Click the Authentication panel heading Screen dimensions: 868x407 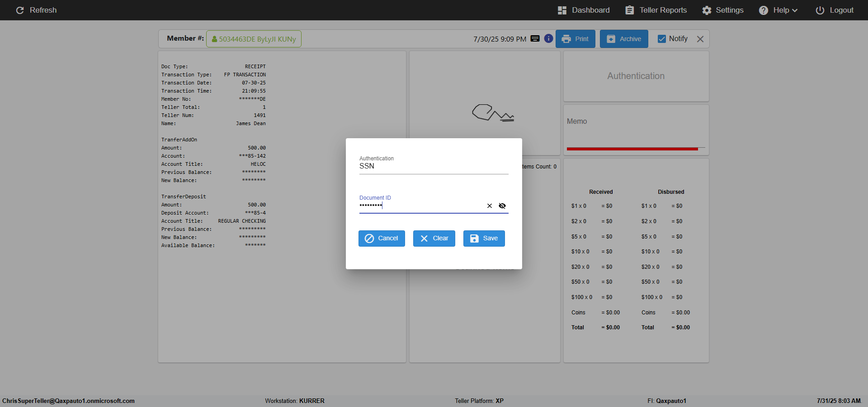pyautogui.click(x=636, y=76)
